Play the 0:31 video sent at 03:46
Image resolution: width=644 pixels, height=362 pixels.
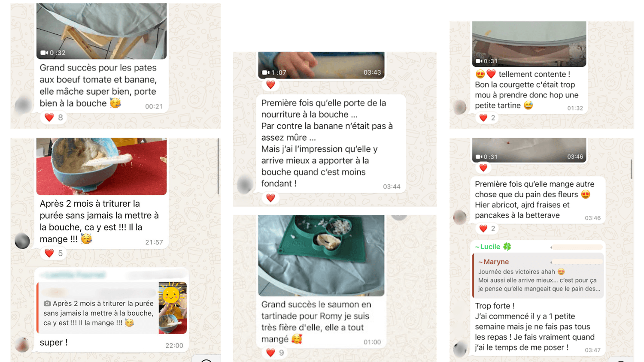pyautogui.click(x=529, y=150)
